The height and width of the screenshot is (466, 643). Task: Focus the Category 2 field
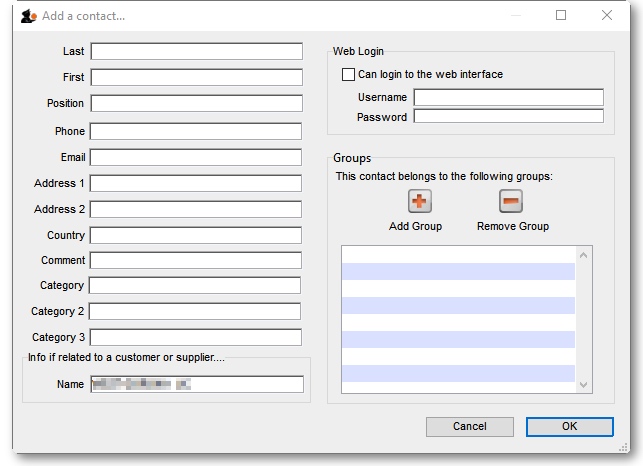196,311
